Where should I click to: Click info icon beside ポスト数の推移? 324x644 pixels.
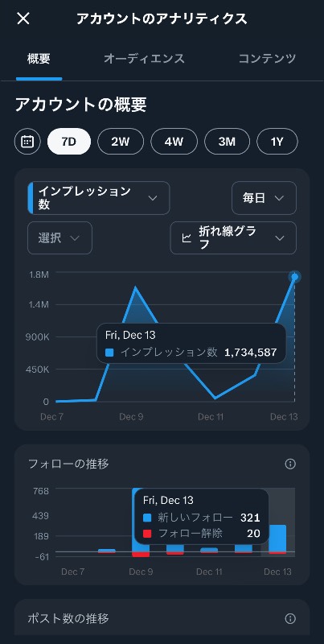(x=290, y=618)
